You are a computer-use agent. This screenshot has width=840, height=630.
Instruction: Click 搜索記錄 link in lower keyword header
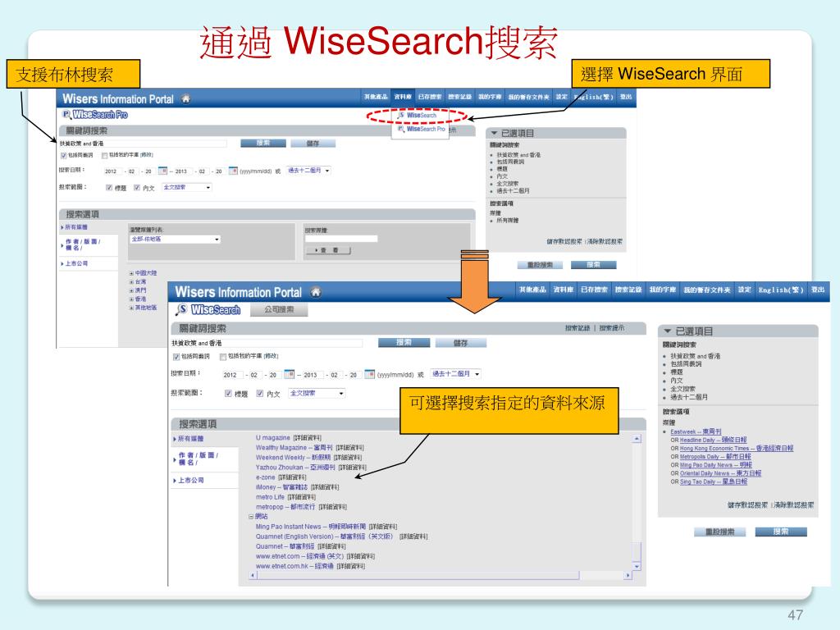577,328
